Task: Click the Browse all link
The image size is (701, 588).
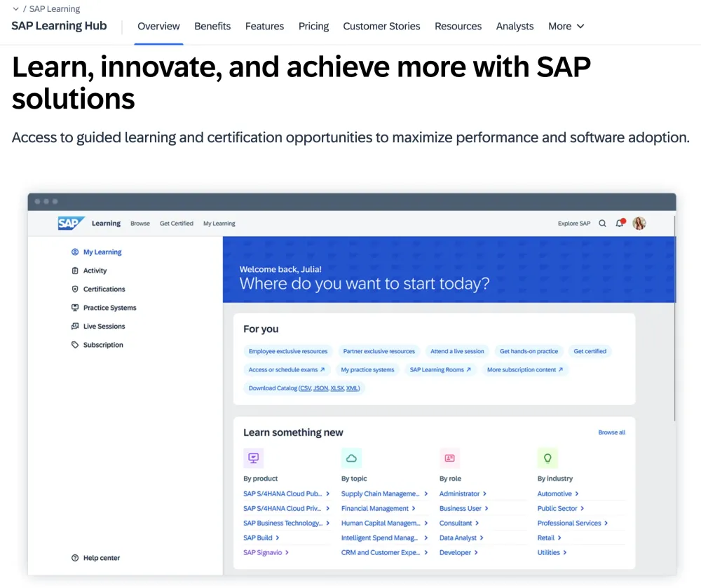Action: coord(611,432)
